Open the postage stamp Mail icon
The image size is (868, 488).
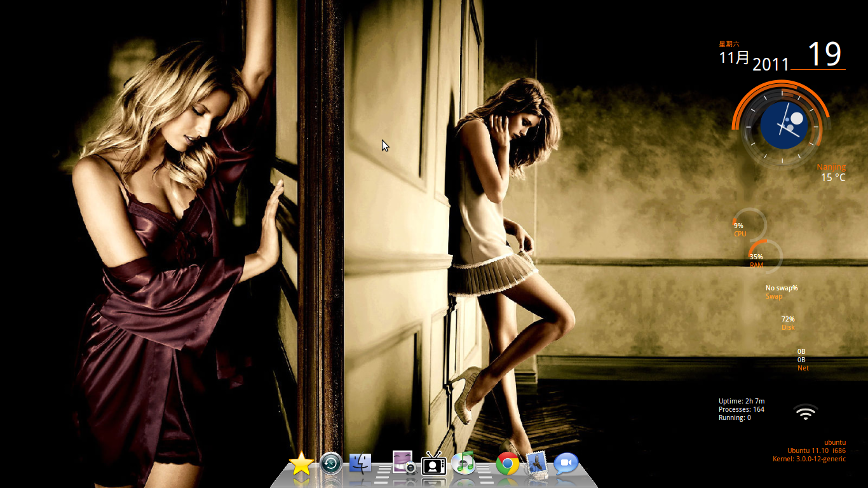pyautogui.click(x=537, y=464)
